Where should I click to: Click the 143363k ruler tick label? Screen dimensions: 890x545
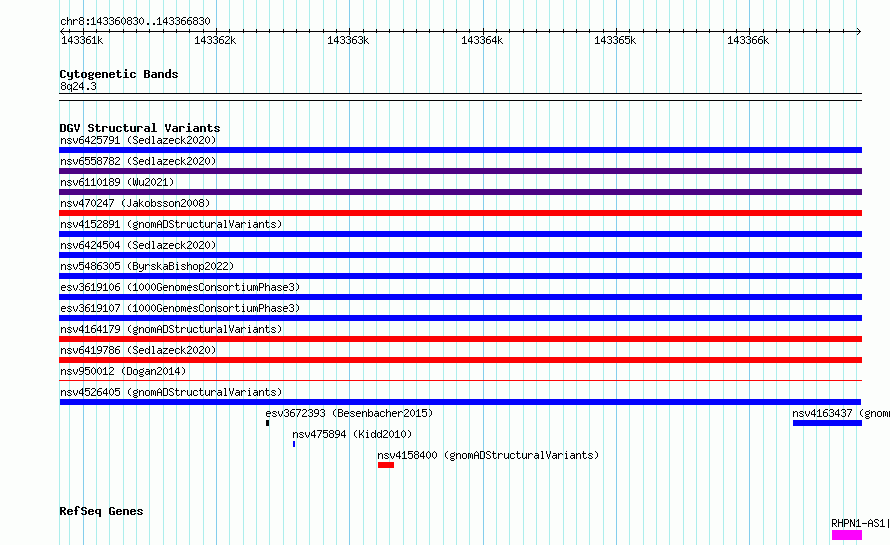pos(348,40)
